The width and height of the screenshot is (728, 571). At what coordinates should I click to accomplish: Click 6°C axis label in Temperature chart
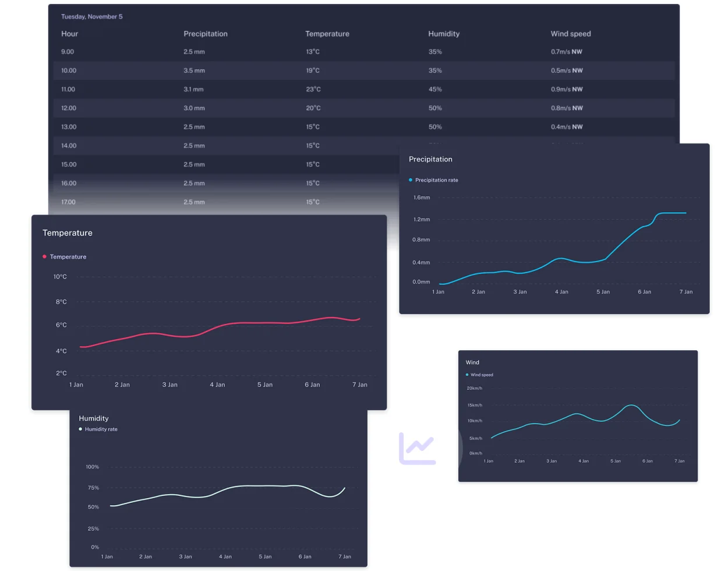(61, 325)
